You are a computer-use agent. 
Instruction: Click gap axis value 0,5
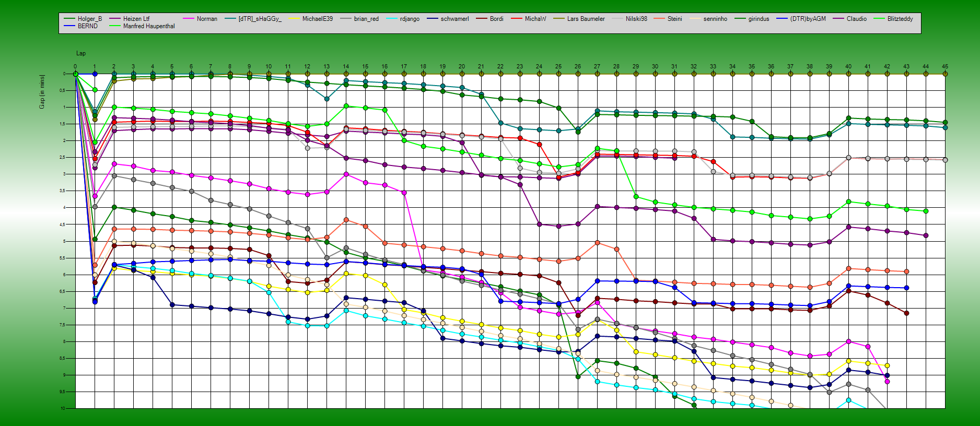coord(62,91)
